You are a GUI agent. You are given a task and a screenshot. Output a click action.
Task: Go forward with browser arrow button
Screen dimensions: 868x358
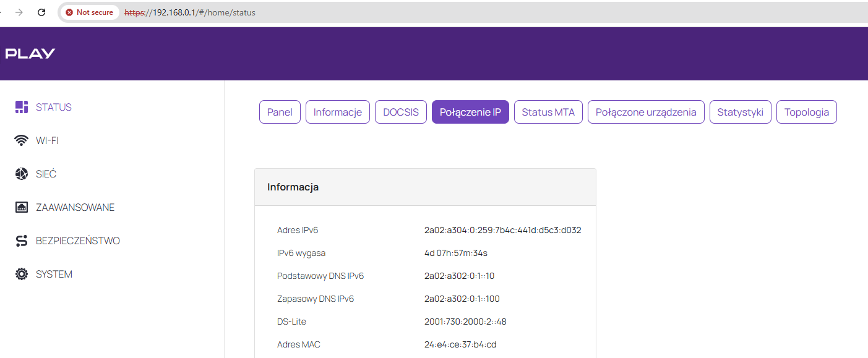click(19, 12)
